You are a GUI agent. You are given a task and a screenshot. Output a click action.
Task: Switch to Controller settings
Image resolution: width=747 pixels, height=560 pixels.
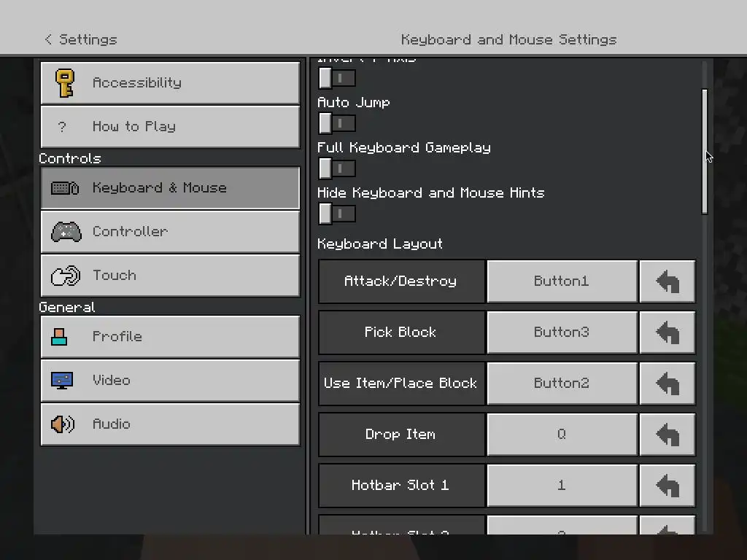pyautogui.click(x=170, y=232)
